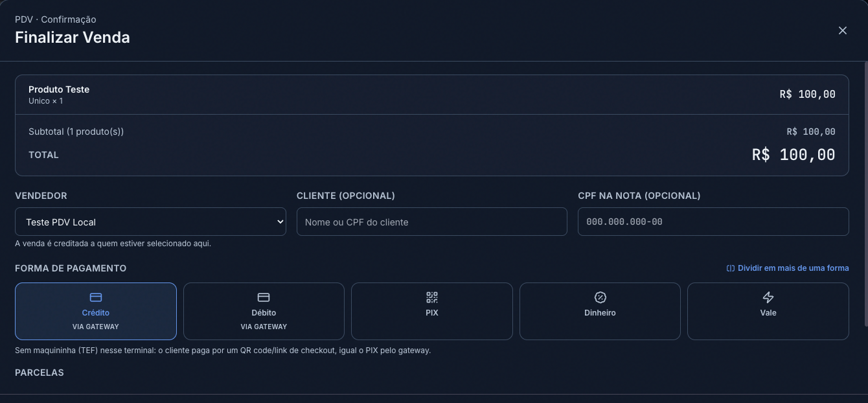Click the coin icon above Dinheiro
Viewport: 868px width, 403px height.
point(600,297)
